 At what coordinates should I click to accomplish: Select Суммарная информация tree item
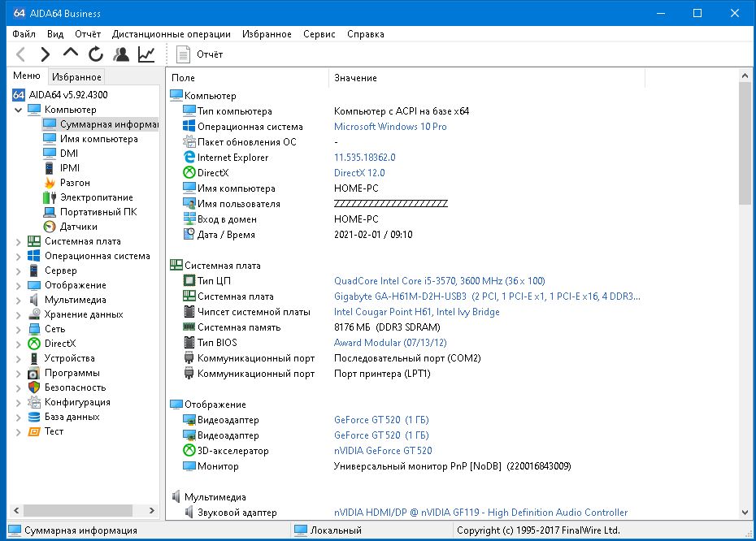coord(100,124)
